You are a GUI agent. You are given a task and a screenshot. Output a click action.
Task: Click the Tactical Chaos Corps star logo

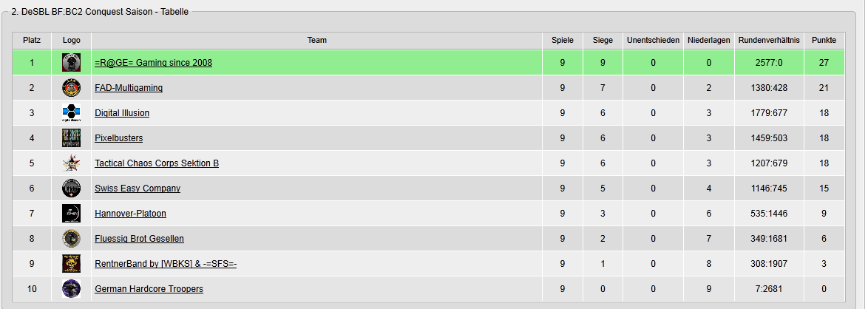pos(72,163)
